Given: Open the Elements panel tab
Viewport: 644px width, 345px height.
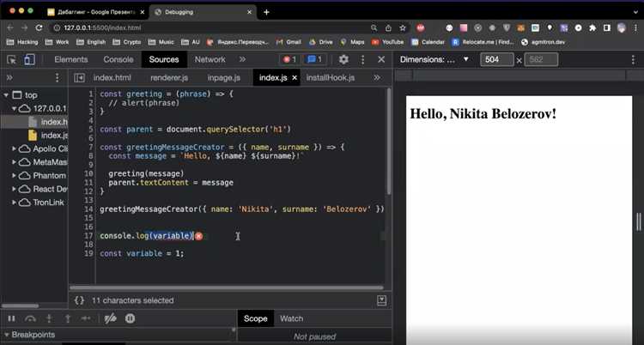Looking at the screenshot, I should click(71, 59).
